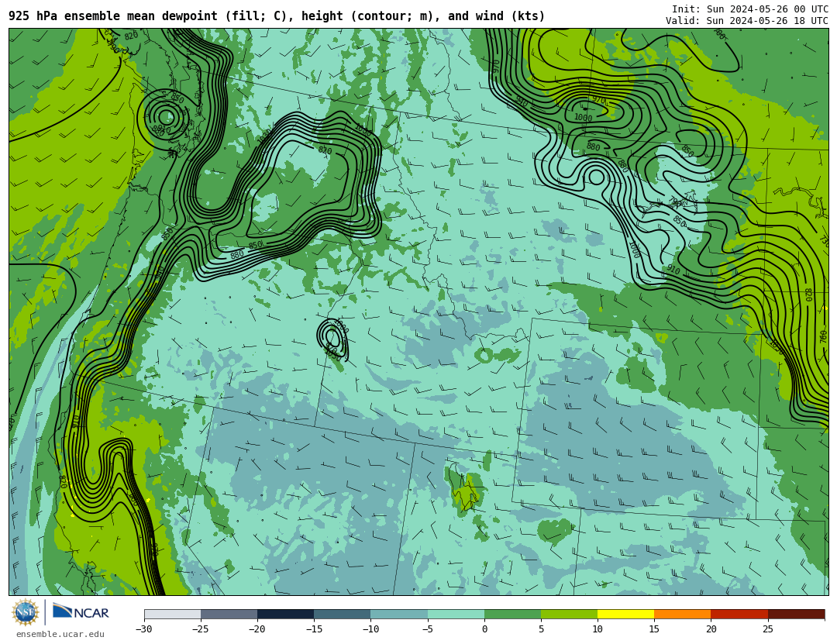Image resolution: width=837 pixels, height=644 pixels.
Task: Click the '25' colorbar tick label
Action: (x=767, y=629)
